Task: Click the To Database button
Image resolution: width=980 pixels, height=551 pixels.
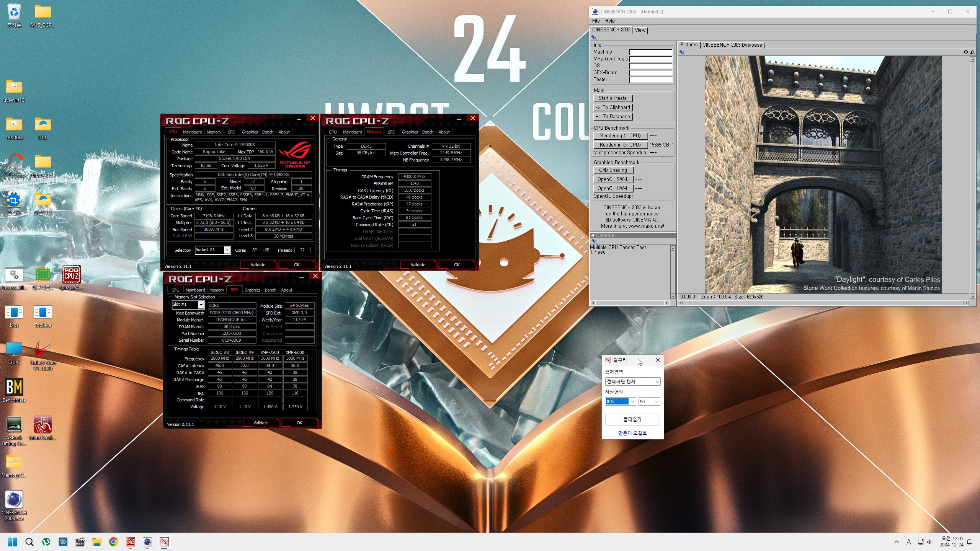Action: click(612, 117)
